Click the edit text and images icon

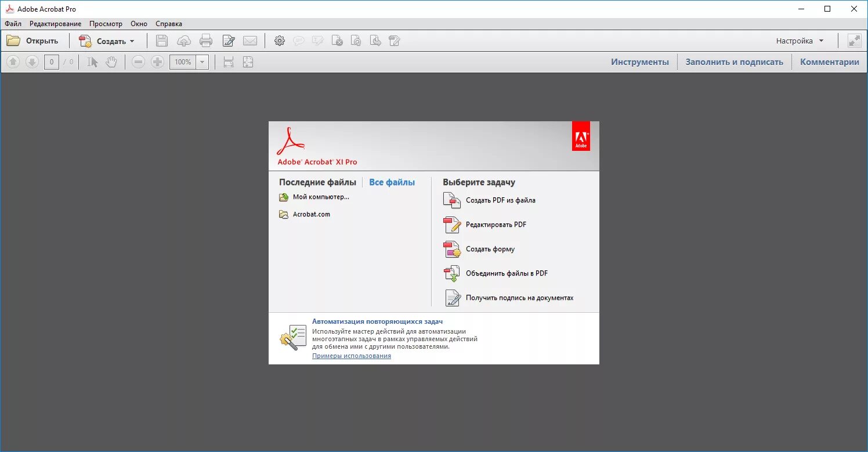(x=395, y=41)
